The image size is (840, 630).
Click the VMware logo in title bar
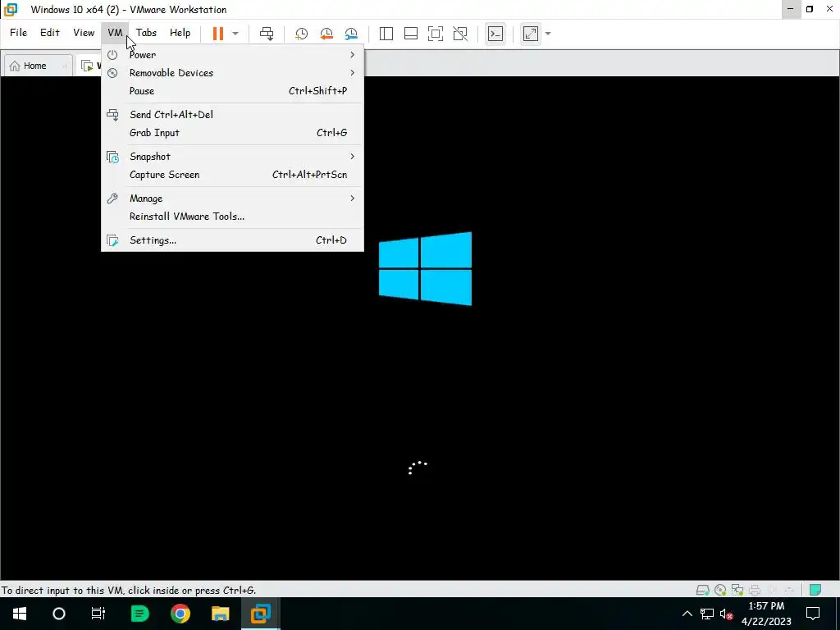point(11,9)
